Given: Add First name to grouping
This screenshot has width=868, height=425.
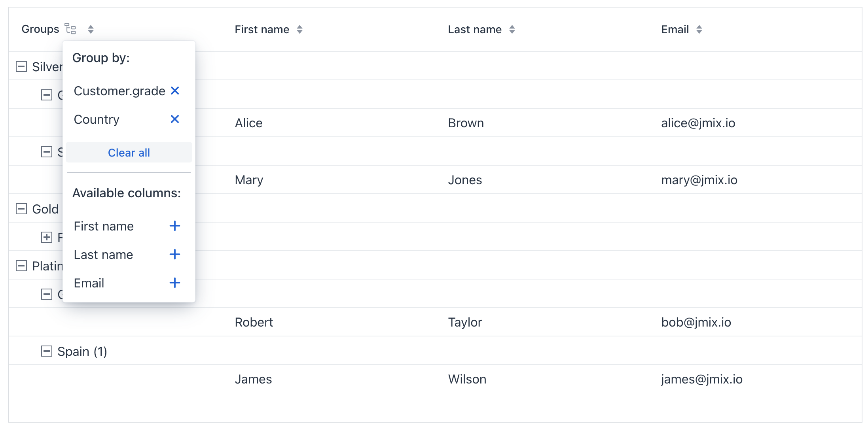Looking at the screenshot, I should click(174, 226).
